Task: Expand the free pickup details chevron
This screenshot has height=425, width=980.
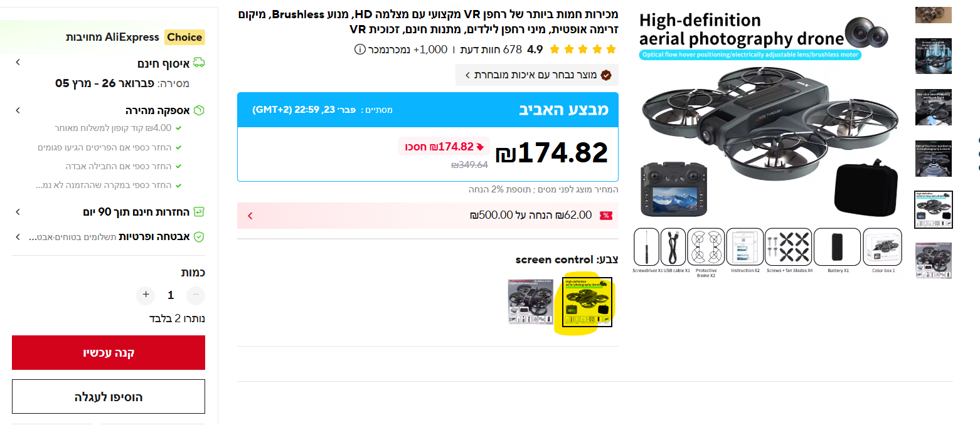Action: (18, 62)
